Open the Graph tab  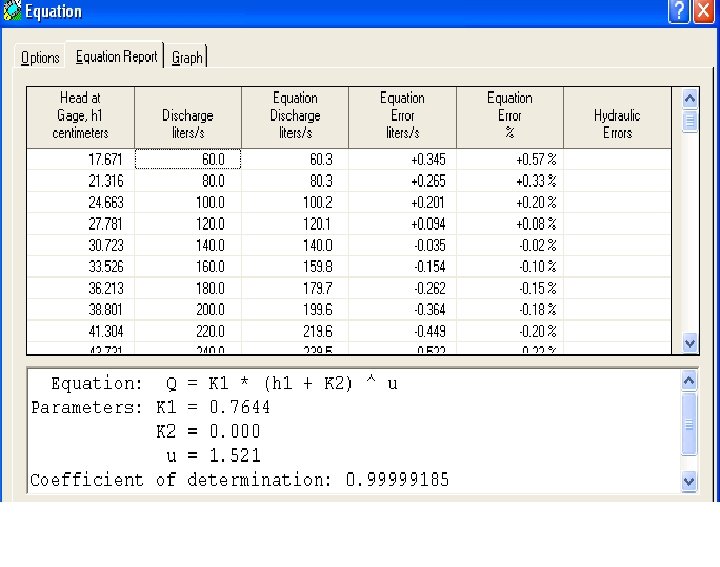(x=187, y=57)
